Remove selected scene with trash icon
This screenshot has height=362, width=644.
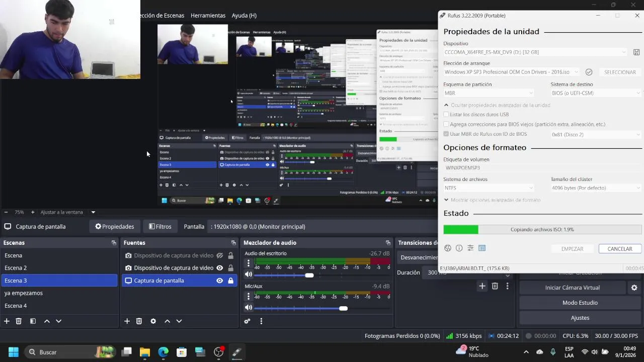click(x=19, y=321)
